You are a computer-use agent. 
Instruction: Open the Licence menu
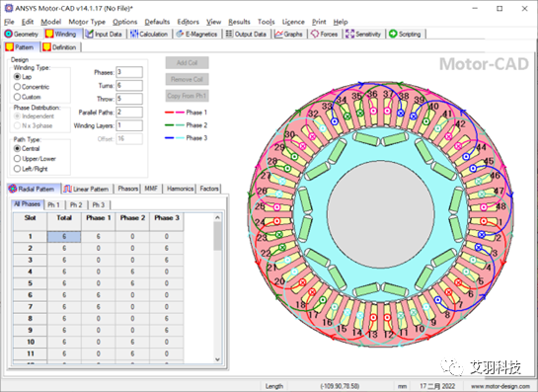pyautogui.click(x=293, y=22)
